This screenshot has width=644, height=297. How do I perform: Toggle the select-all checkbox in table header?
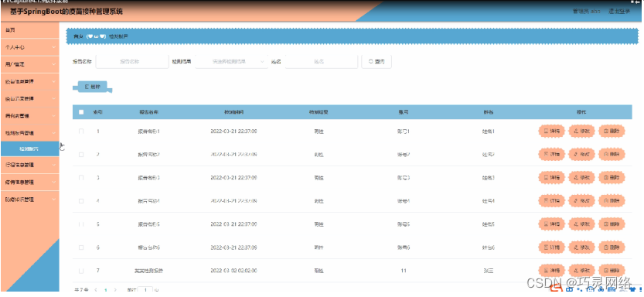(81, 111)
